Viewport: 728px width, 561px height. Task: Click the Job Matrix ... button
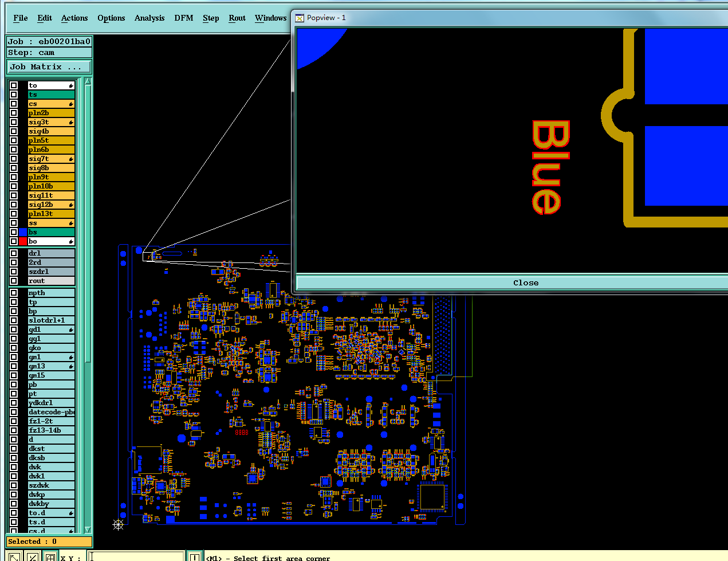[x=49, y=66]
